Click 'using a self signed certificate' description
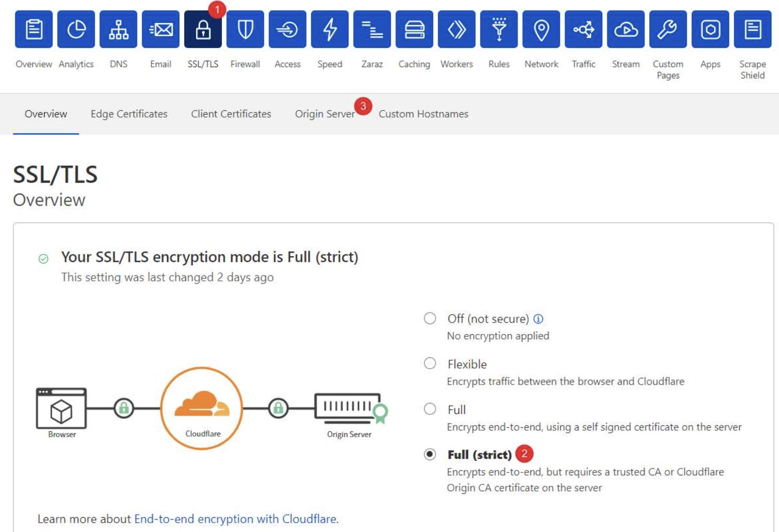This screenshot has width=779, height=532. click(594, 427)
